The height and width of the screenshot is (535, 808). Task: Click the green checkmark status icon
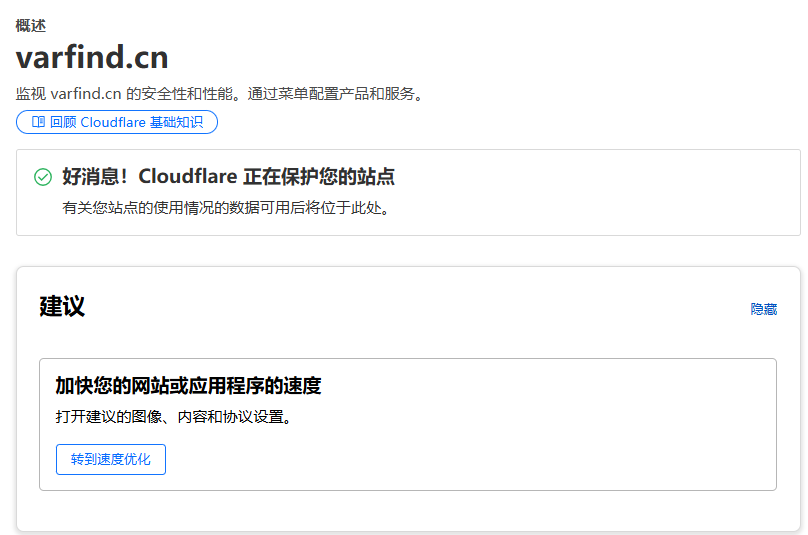click(43, 177)
